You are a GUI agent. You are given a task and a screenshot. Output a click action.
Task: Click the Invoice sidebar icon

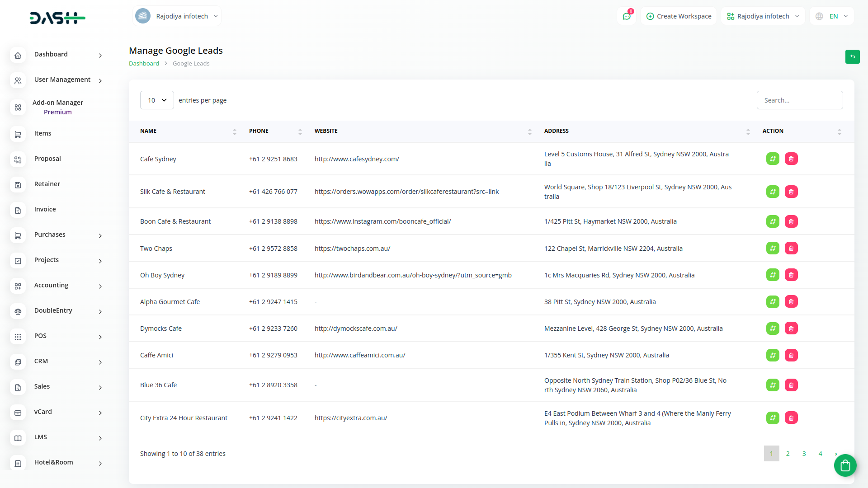click(18, 210)
